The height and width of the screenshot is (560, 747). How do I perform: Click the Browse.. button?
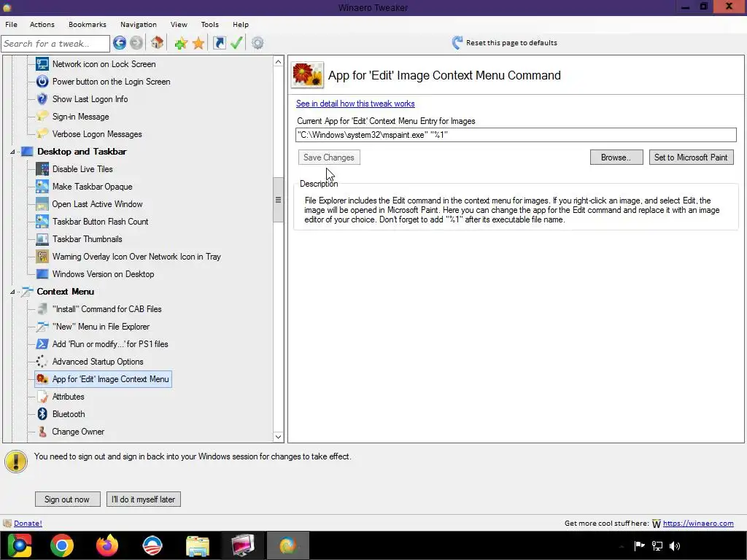coord(616,157)
